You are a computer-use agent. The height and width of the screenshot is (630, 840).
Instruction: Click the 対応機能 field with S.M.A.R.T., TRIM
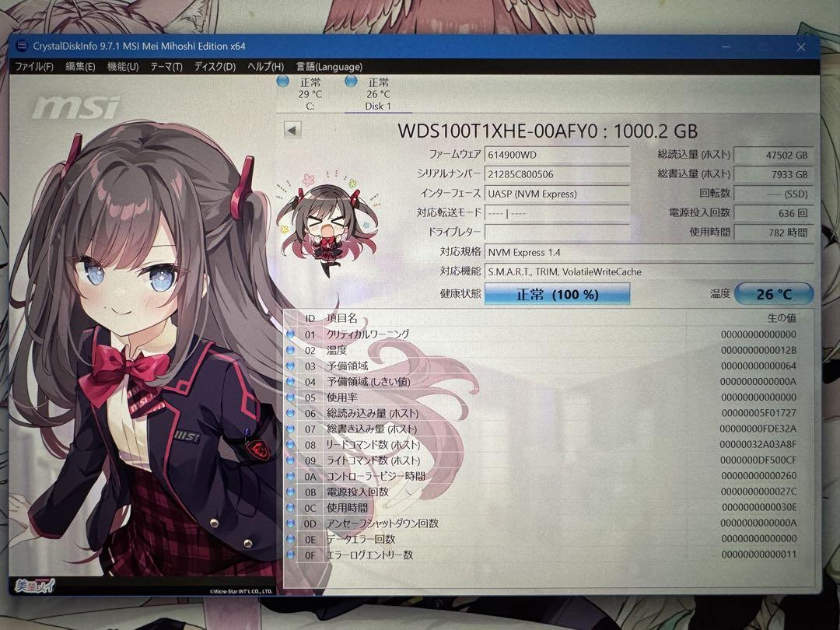(649, 271)
